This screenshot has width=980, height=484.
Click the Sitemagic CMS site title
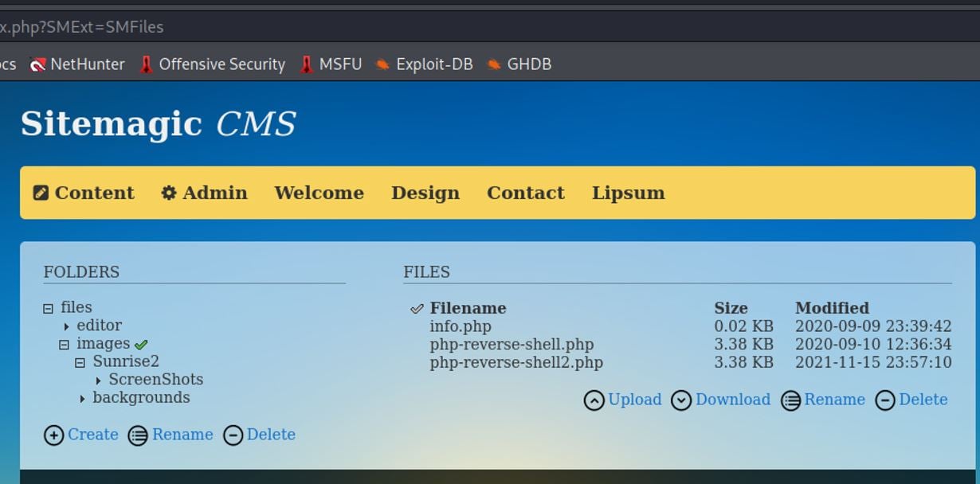tap(159, 124)
